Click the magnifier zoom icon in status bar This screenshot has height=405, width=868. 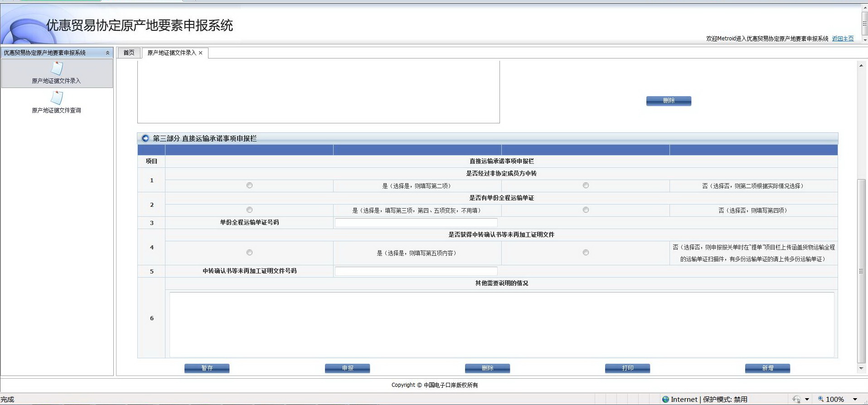[x=820, y=399]
